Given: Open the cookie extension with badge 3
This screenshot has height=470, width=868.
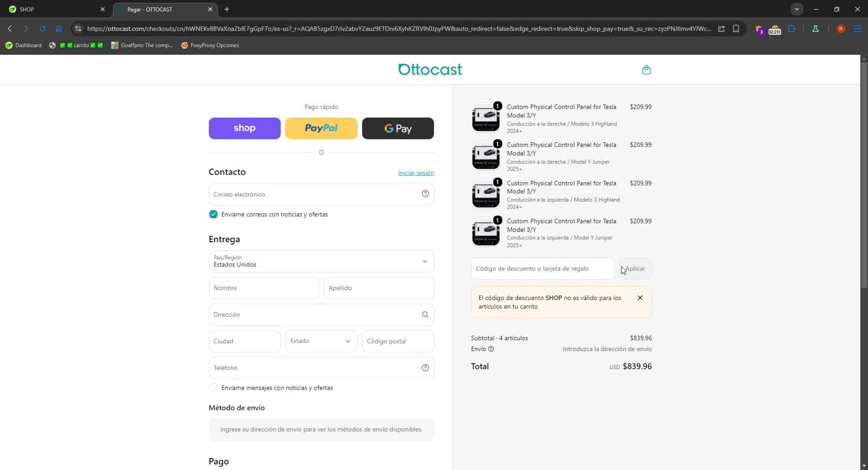Looking at the screenshot, I should 759,29.
